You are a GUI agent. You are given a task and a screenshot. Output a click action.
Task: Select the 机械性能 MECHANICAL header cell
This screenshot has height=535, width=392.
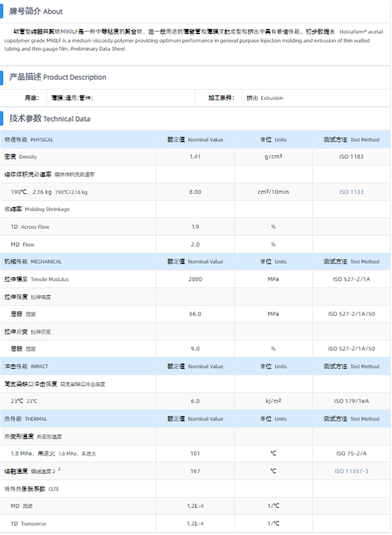[33, 262]
